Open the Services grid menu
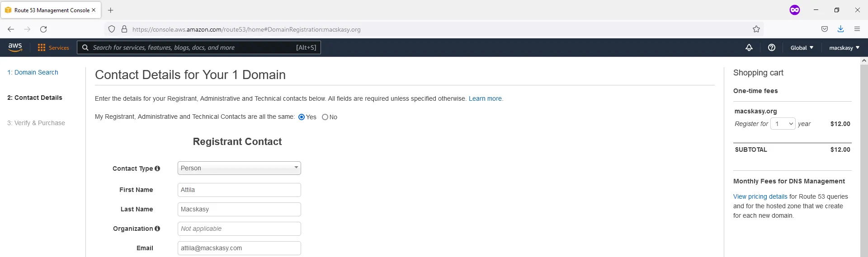 pyautogui.click(x=42, y=47)
